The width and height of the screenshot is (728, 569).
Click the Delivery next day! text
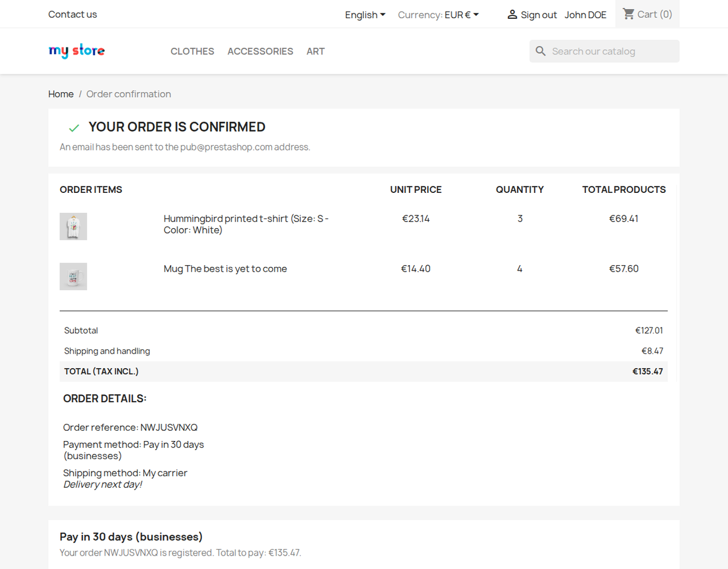tap(103, 485)
